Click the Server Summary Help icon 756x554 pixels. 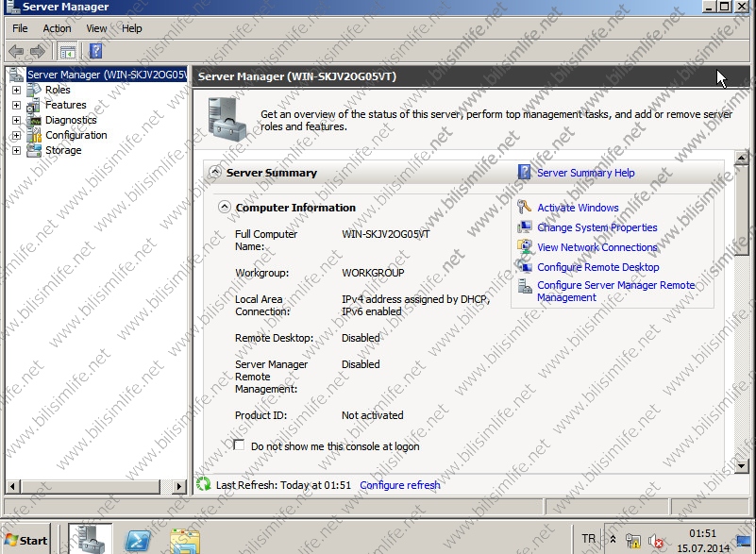[x=524, y=172]
